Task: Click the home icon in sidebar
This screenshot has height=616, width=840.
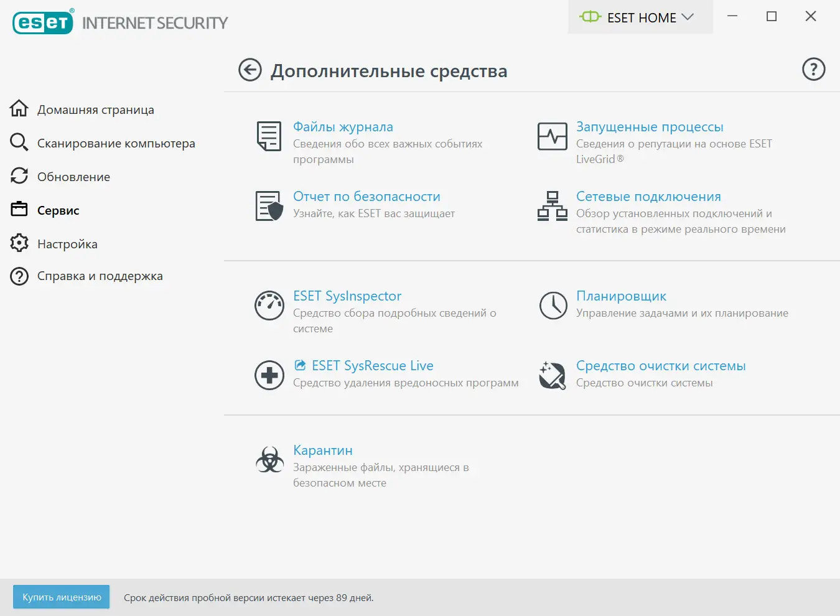Action: tap(19, 108)
